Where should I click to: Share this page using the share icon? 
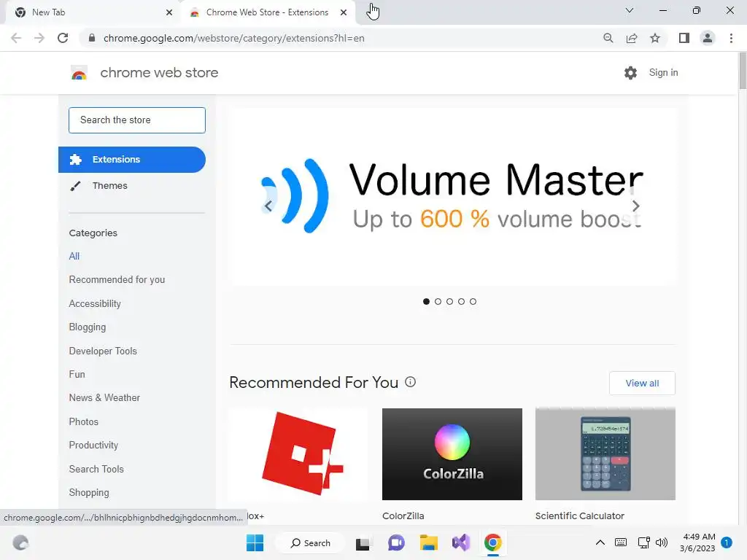(632, 38)
